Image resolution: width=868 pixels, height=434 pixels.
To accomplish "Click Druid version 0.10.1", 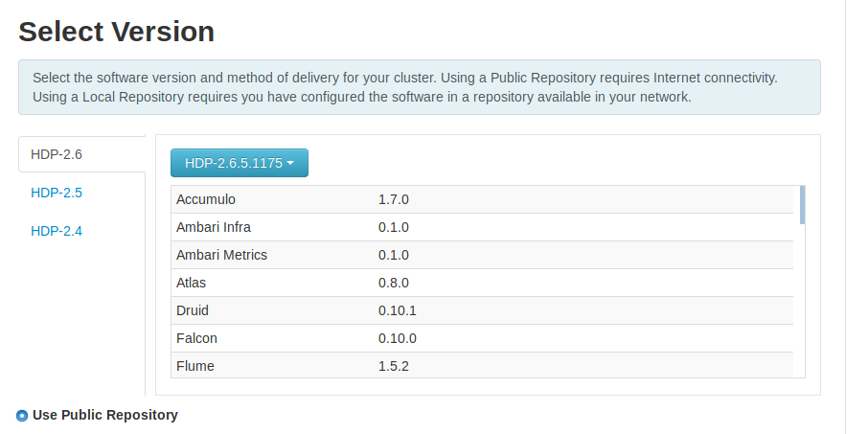I will (398, 310).
